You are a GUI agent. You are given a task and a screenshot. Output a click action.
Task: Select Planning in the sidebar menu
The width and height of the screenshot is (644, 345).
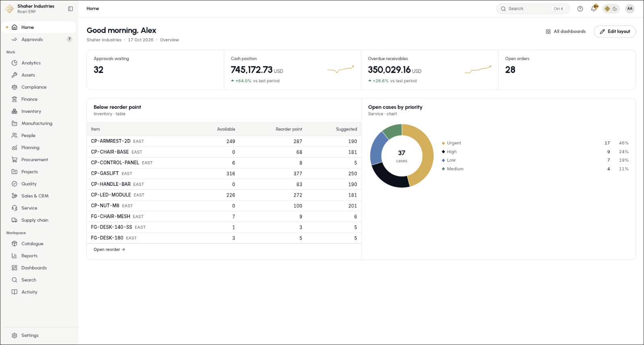[39, 148]
